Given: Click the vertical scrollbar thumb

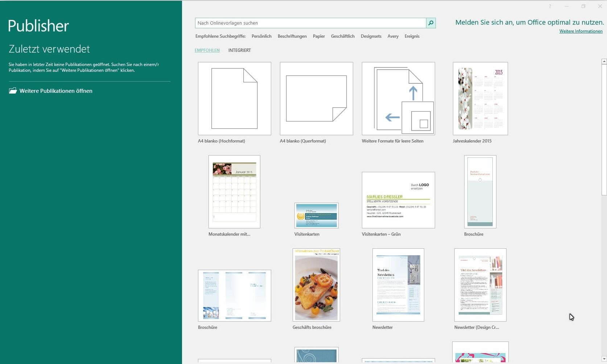Looking at the screenshot, I should pos(604,130).
